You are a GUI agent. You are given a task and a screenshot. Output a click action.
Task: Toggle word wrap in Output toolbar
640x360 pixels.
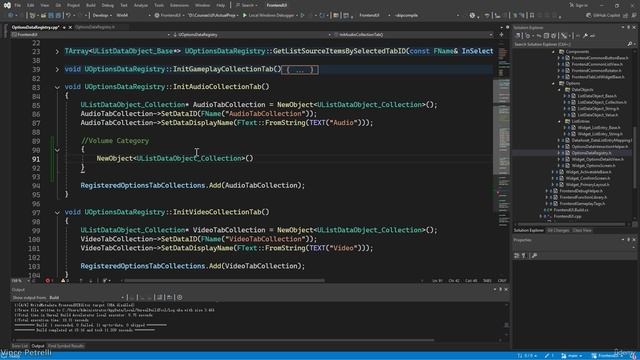(169, 298)
